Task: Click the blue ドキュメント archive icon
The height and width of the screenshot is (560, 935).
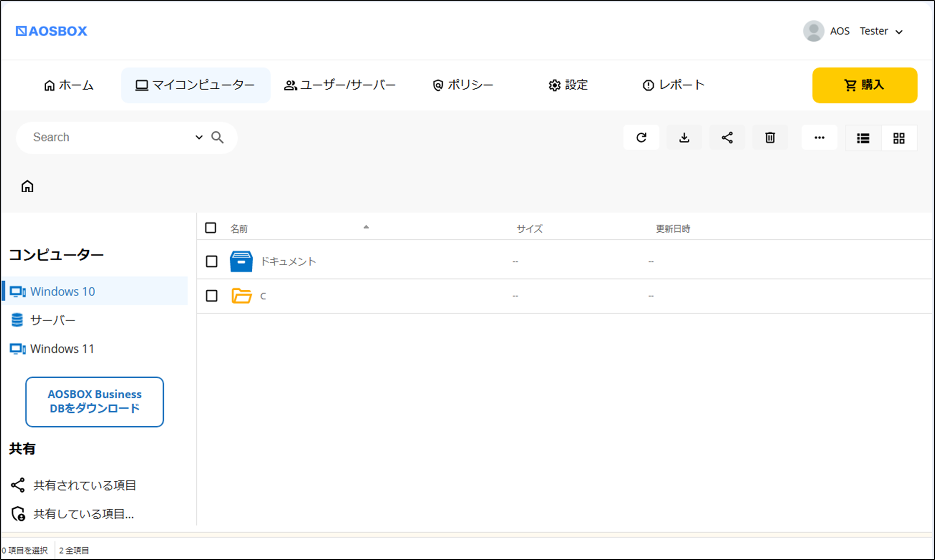Action: 241,261
